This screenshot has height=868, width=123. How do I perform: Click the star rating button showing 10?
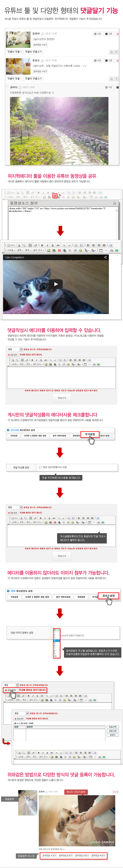pos(114,52)
